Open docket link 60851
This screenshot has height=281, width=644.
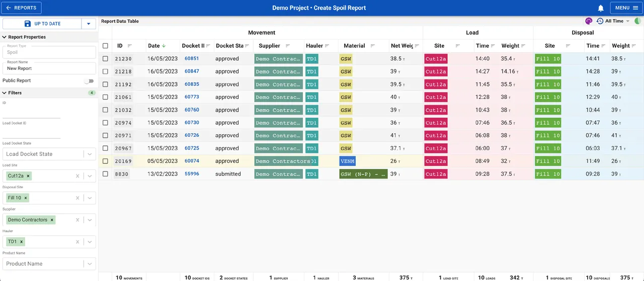click(192, 59)
